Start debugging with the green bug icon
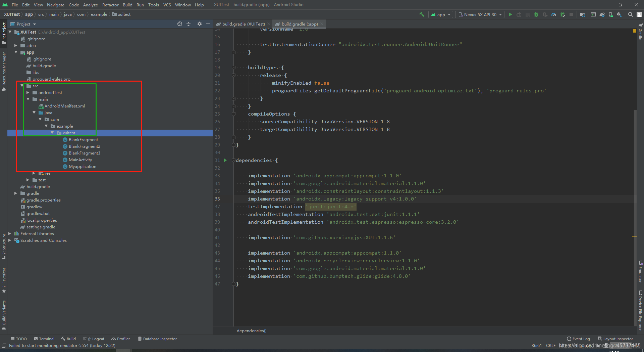 click(x=536, y=14)
